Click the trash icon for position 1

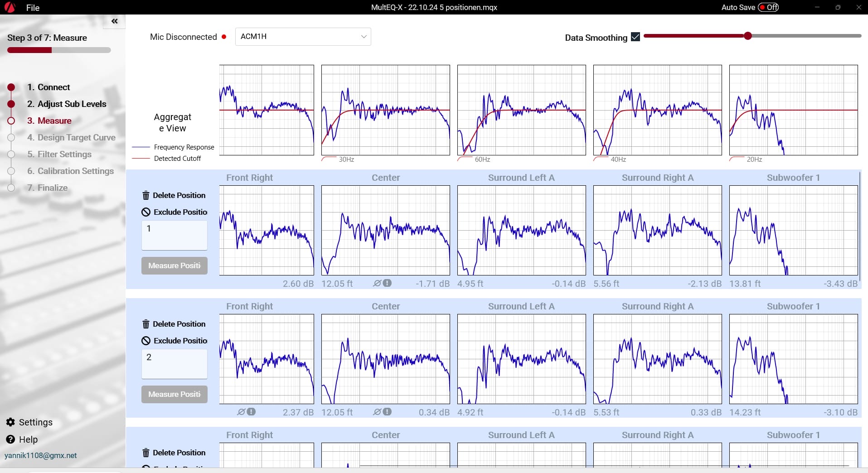pyautogui.click(x=146, y=196)
